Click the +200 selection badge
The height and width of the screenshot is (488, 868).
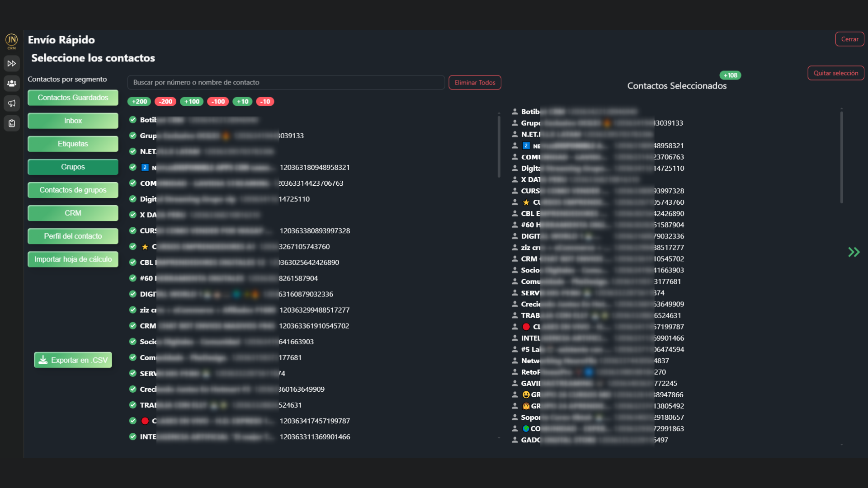pyautogui.click(x=139, y=102)
